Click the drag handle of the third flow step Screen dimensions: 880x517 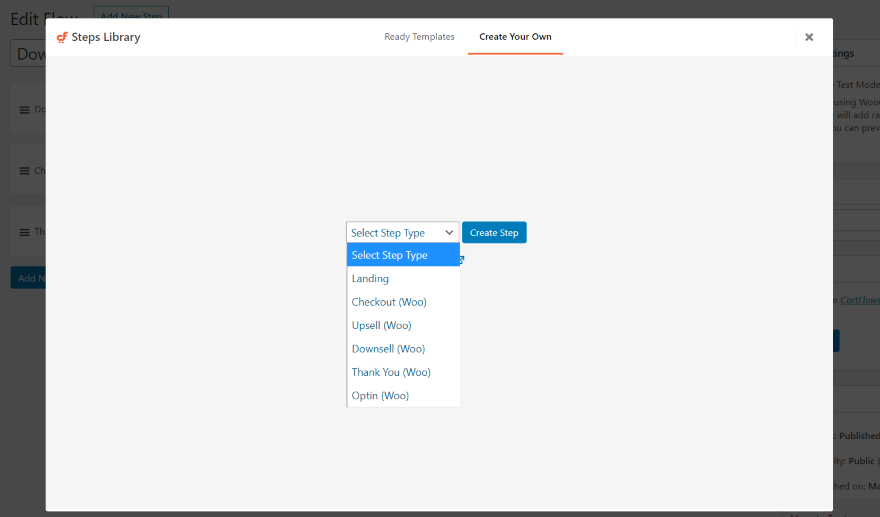[x=25, y=232]
